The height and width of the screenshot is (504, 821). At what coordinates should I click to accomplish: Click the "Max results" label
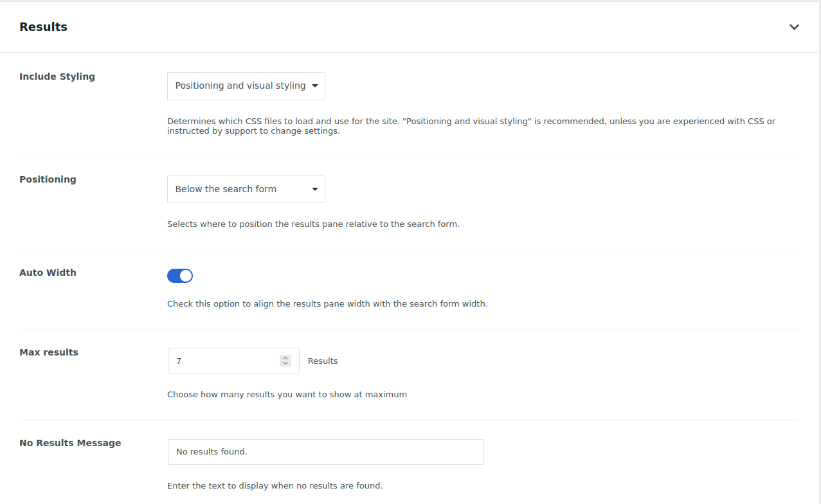(x=48, y=352)
